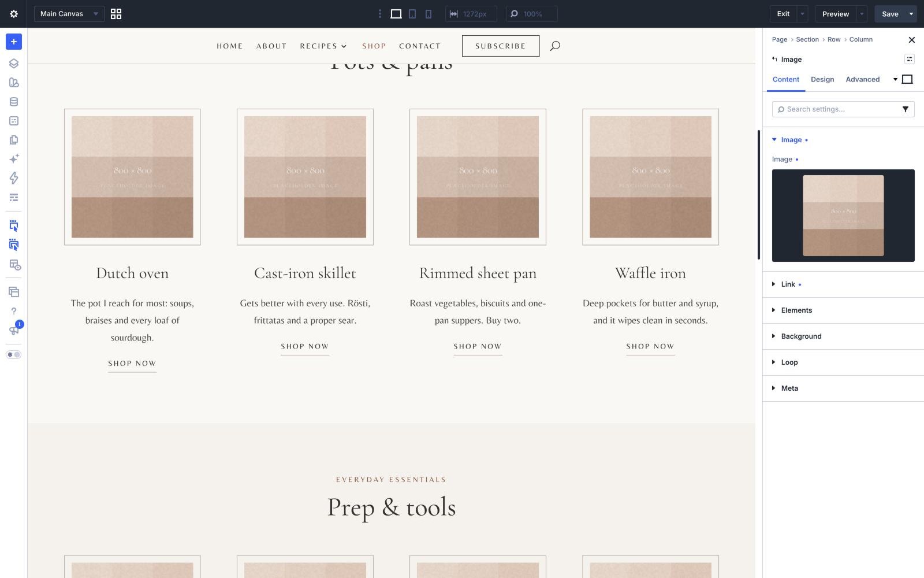Click the Preview button
This screenshot has height=578, width=924.
click(x=836, y=14)
